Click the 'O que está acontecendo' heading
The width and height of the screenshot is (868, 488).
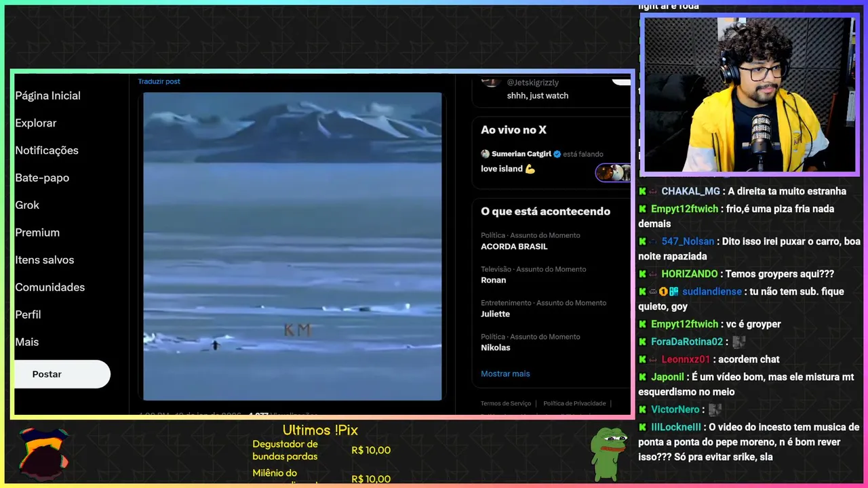point(545,211)
